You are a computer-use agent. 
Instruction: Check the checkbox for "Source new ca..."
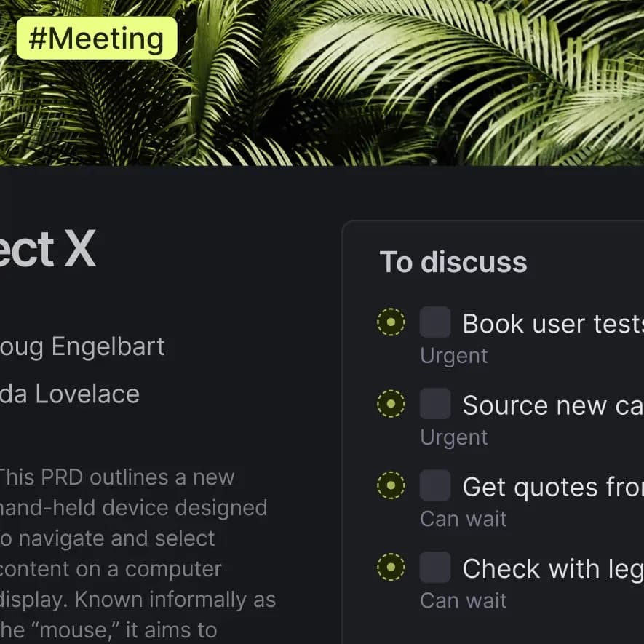[435, 403]
